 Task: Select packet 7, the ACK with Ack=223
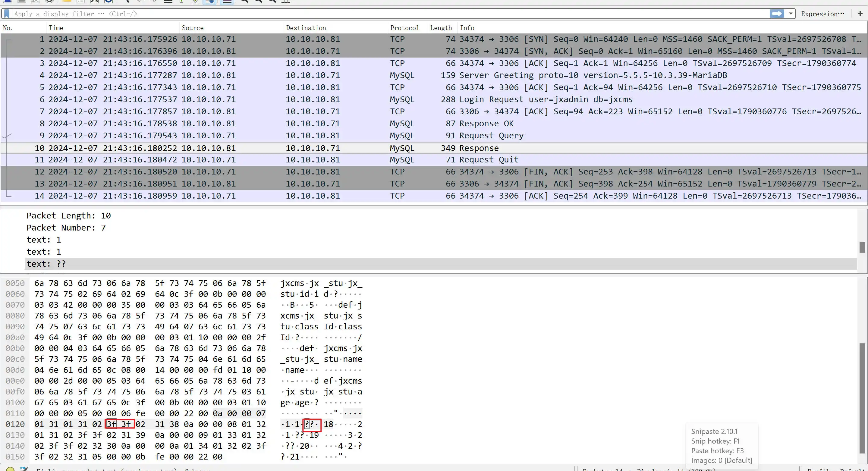(x=434, y=111)
